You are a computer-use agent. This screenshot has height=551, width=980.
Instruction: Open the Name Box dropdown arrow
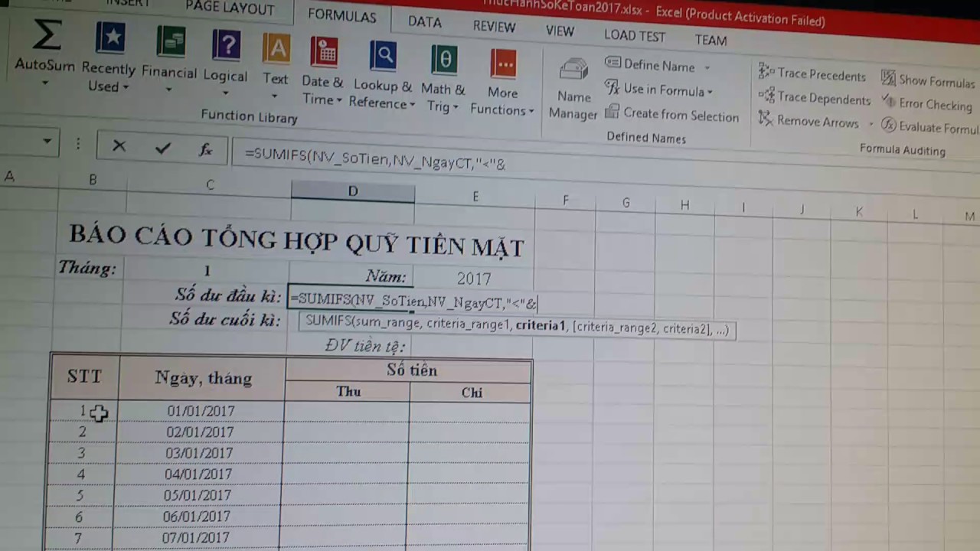[47, 142]
